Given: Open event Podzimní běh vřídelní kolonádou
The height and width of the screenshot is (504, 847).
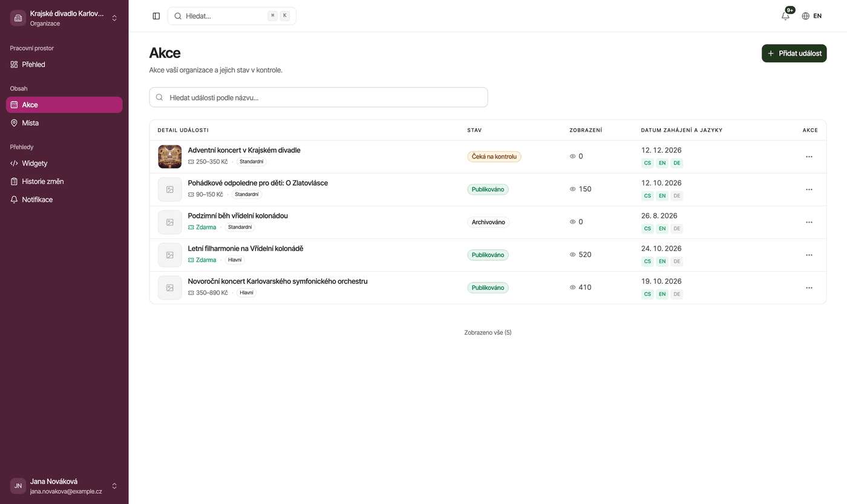Looking at the screenshot, I should tap(238, 215).
